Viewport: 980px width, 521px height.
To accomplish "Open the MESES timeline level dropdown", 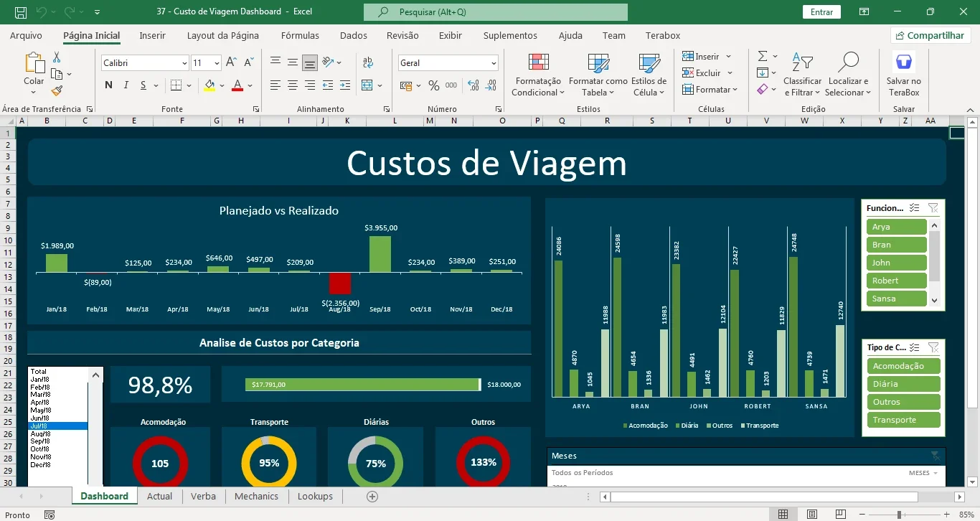I will (923, 473).
